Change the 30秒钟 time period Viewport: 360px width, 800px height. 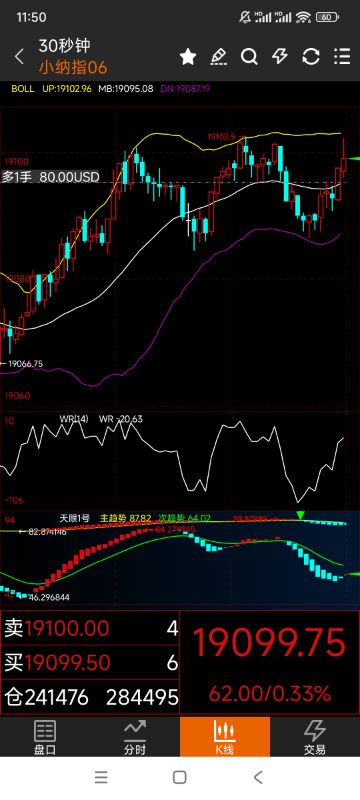coord(64,46)
